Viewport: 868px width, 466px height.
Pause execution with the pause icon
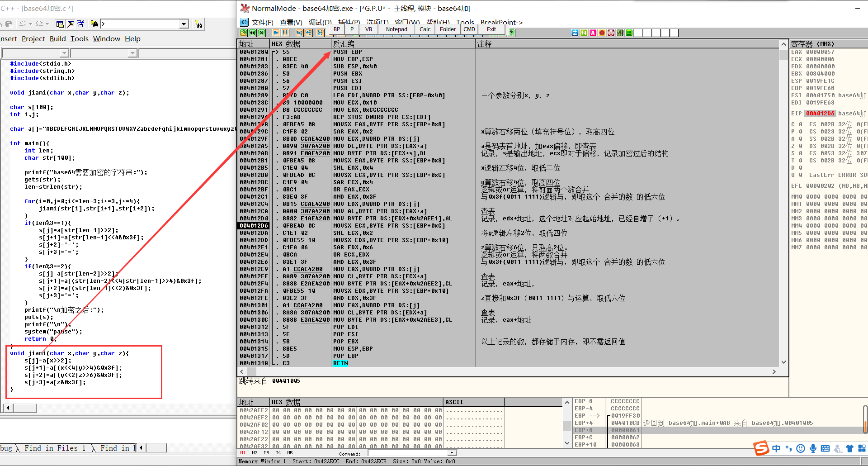[285, 33]
